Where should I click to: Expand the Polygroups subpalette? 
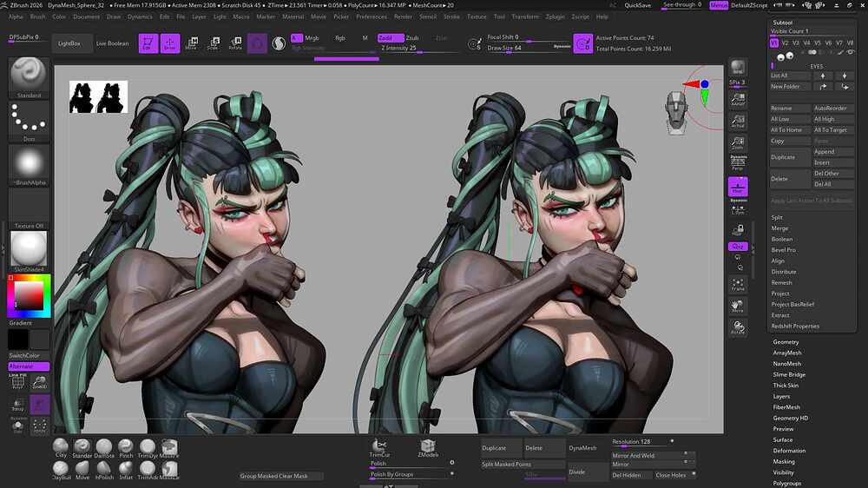[x=786, y=484]
